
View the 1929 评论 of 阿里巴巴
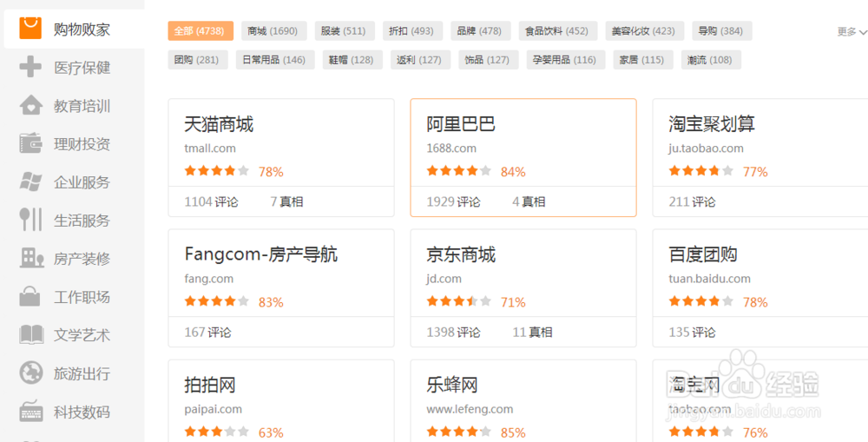tap(453, 201)
